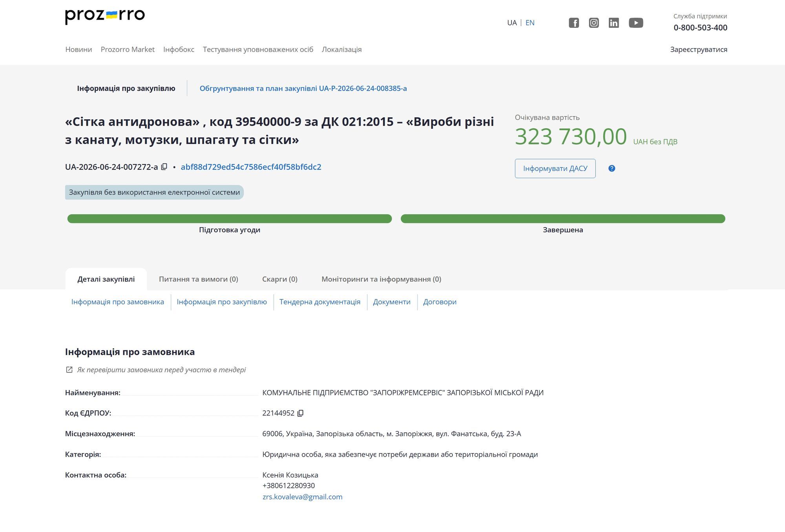Open the Prozorro LinkedIn icon
This screenshot has width=785, height=532.
tap(614, 23)
